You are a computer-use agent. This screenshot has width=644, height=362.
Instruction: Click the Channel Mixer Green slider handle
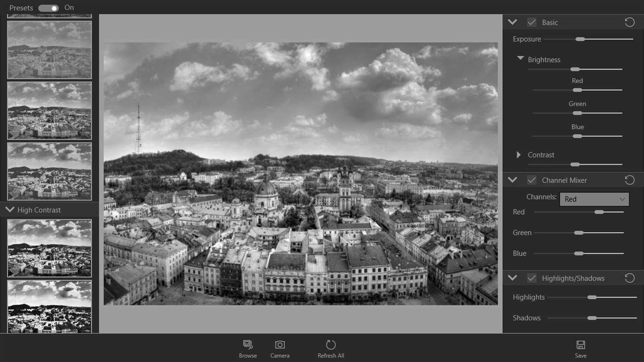[x=579, y=233]
